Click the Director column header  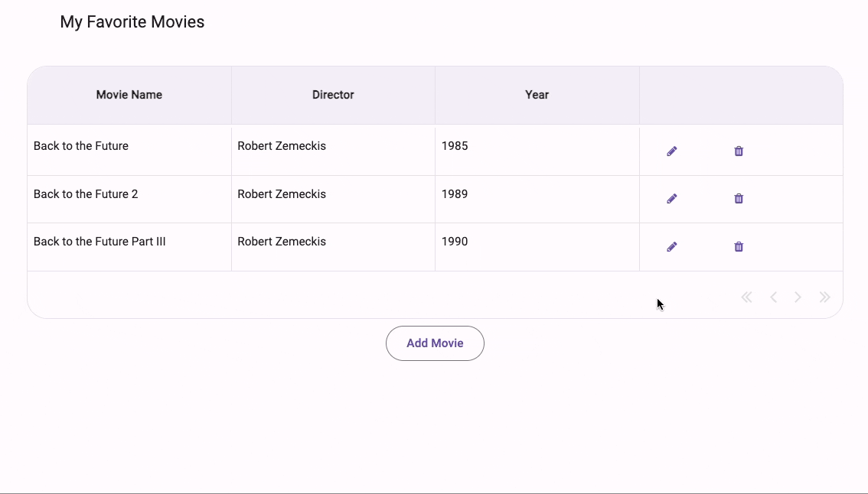[x=333, y=95]
